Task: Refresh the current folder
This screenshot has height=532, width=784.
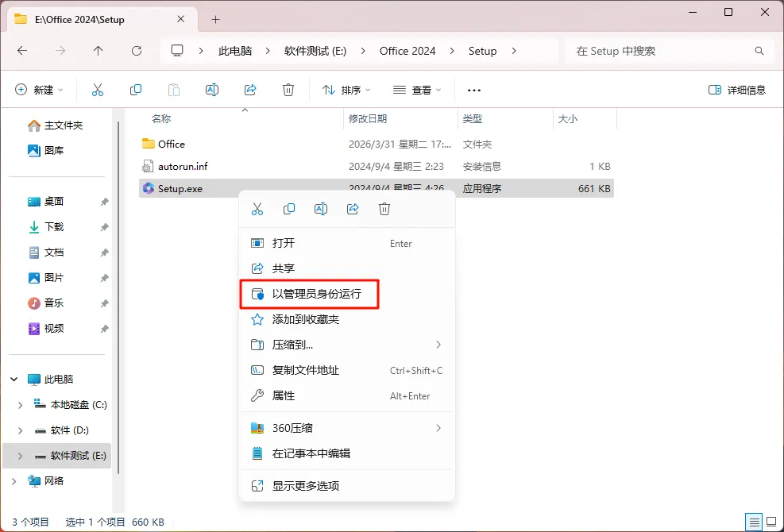Action: (136, 51)
